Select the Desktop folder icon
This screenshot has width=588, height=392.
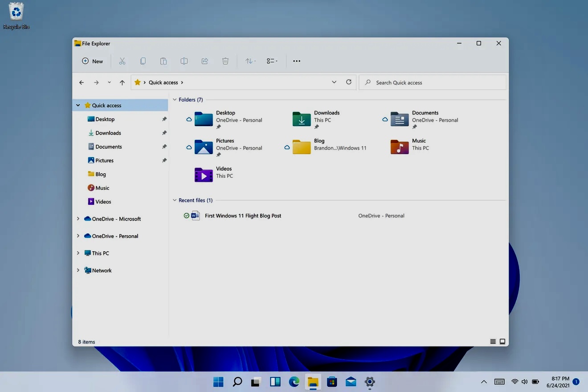click(204, 119)
